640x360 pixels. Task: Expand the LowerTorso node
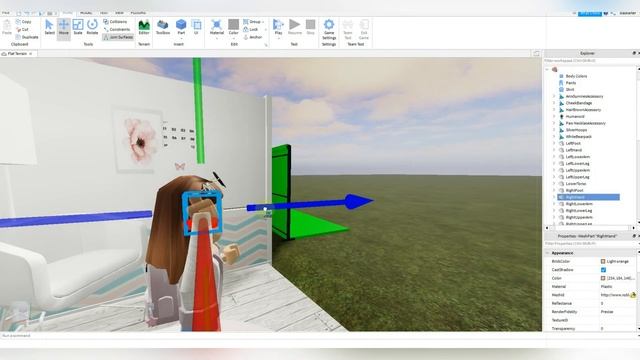tap(554, 184)
